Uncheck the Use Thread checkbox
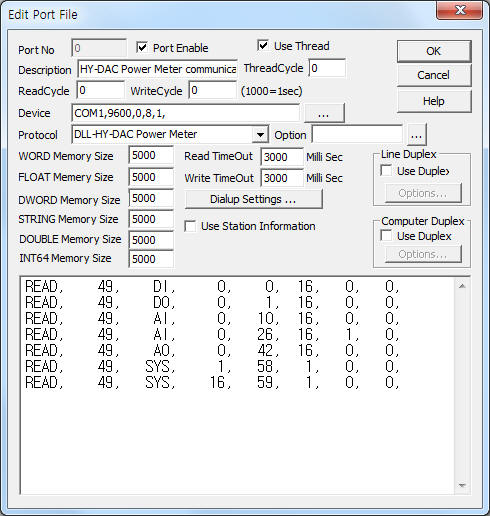Image resolution: width=490 pixels, height=516 pixels. pyautogui.click(x=263, y=45)
